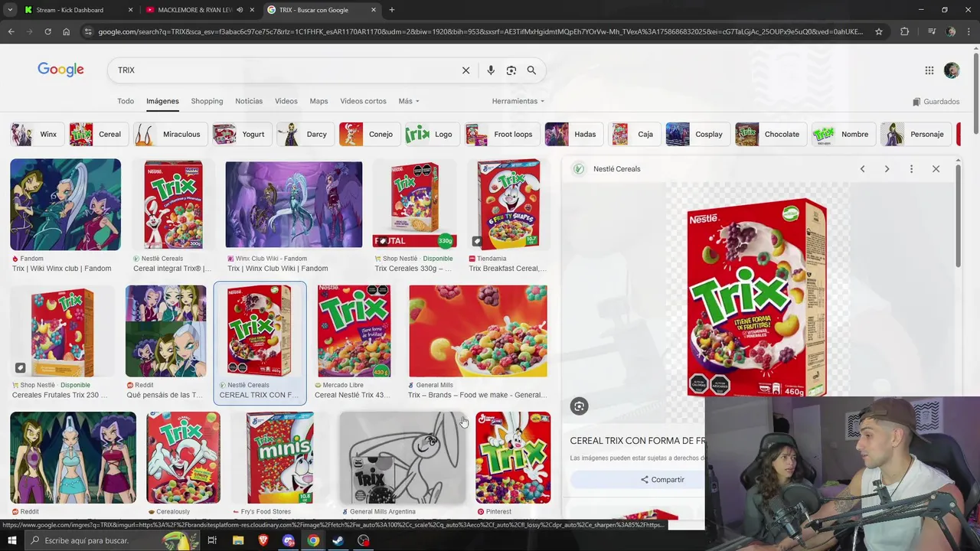Open CEREAL TRIX CON FORMA title link
This screenshot has width=980, height=551.
[638, 441]
